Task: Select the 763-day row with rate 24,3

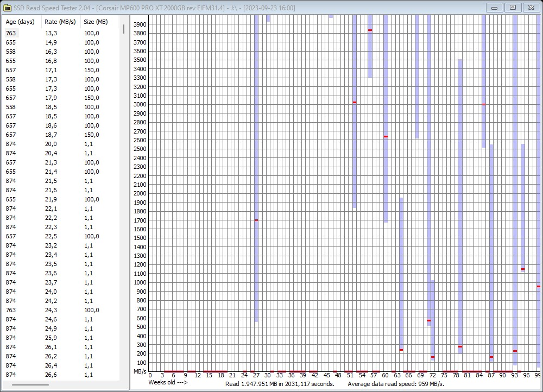Action: click(x=61, y=310)
